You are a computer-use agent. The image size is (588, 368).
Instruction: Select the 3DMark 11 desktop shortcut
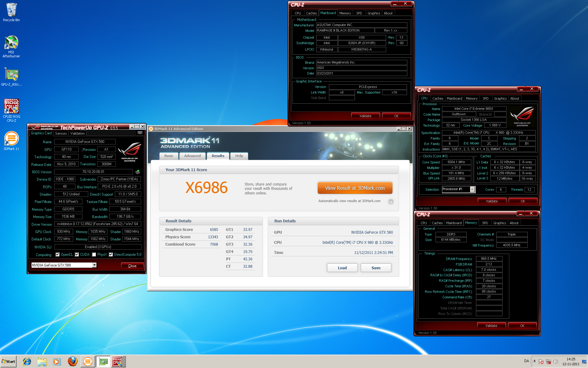click(x=11, y=141)
